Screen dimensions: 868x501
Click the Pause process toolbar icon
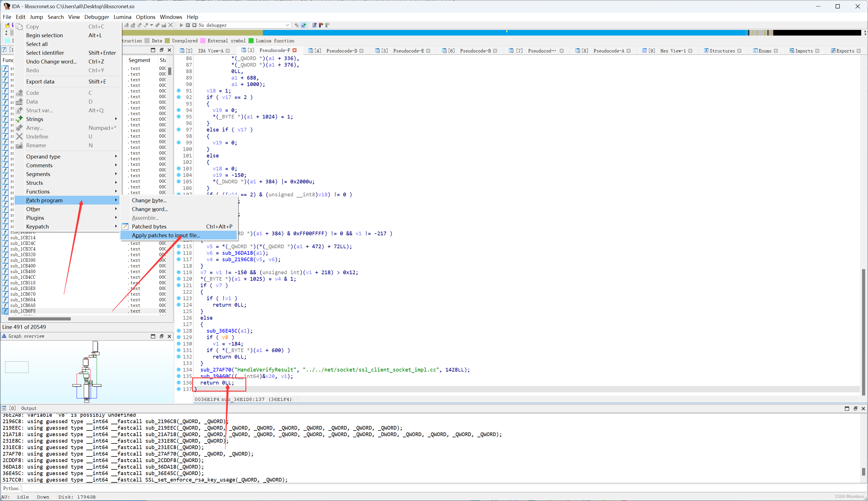coord(188,25)
